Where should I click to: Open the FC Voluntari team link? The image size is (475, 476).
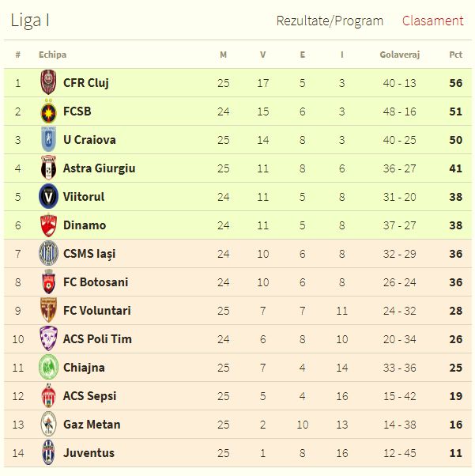tap(97, 311)
